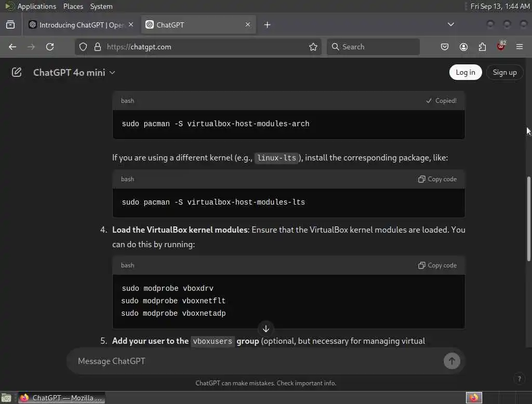Open the uBlock extension icon with badge

click(x=501, y=46)
